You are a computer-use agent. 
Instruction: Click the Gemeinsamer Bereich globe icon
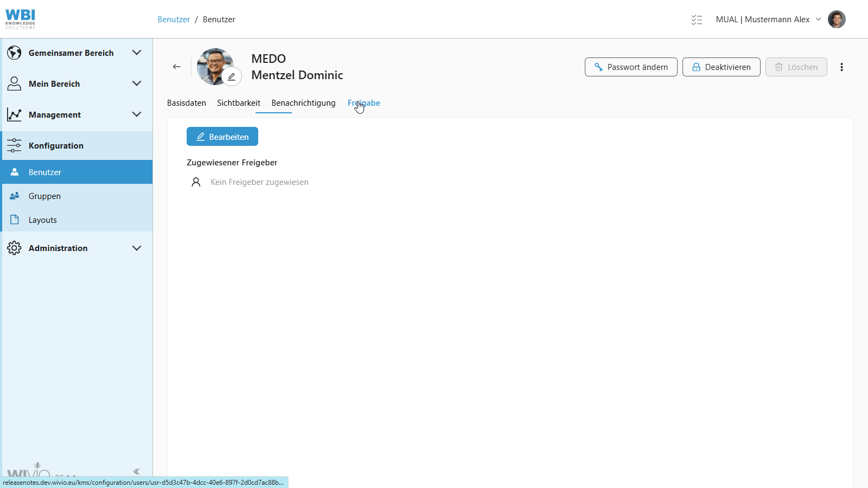pos(14,53)
